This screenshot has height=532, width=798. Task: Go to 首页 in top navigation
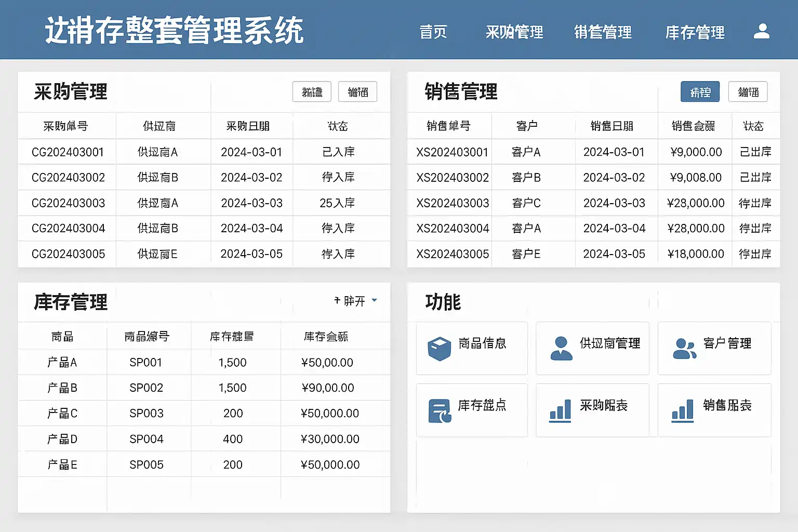pos(433,32)
